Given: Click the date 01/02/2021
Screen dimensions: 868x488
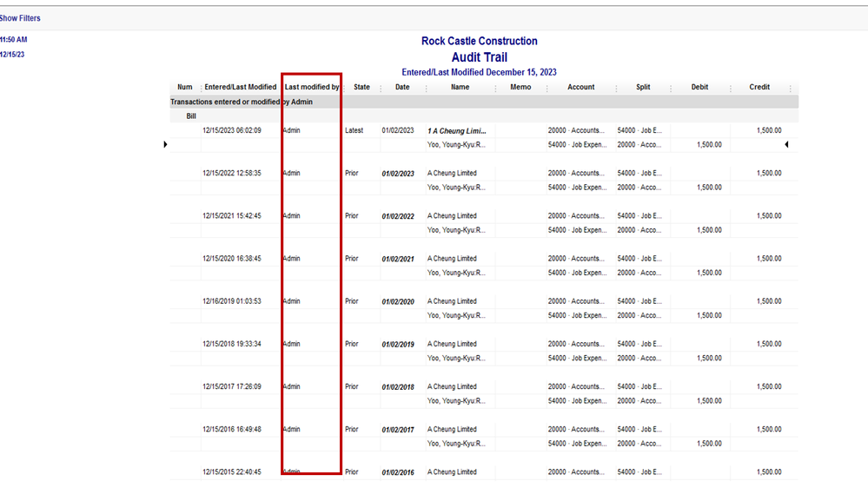Looking at the screenshot, I should [397, 259].
